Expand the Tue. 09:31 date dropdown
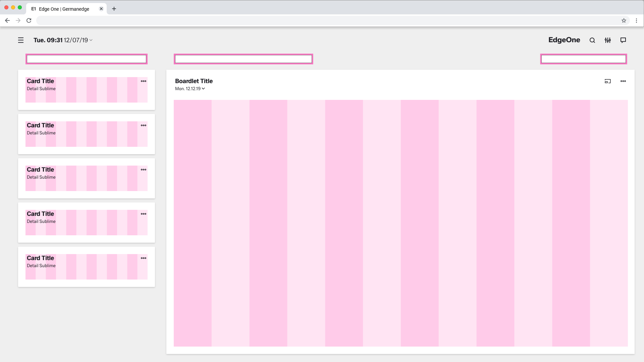The height and width of the screenshot is (362, 644). (x=91, y=40)
